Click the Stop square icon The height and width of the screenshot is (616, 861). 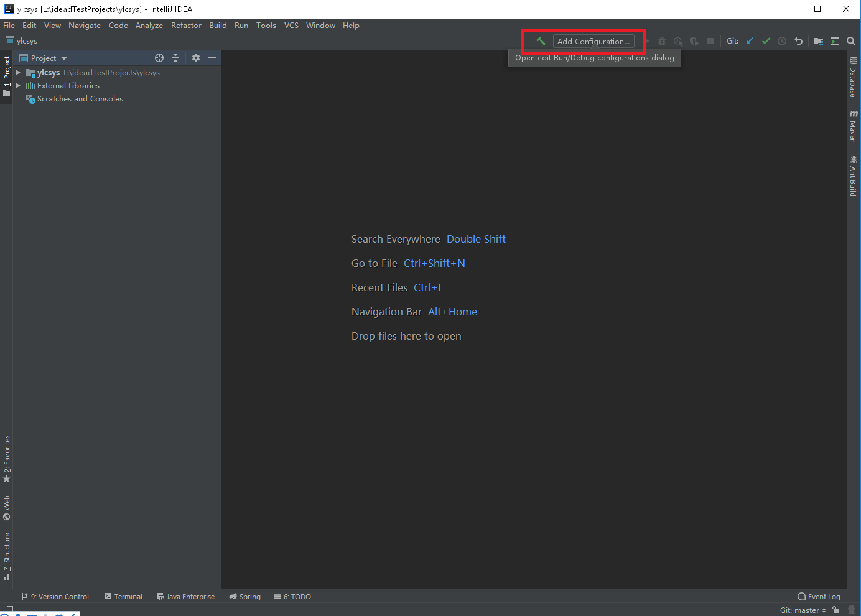coord(710,41)
